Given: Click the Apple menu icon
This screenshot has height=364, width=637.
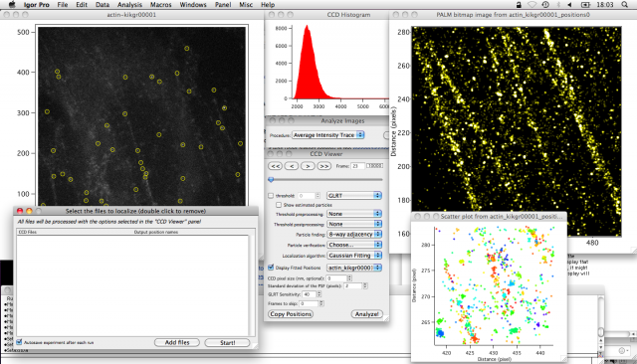Looking at the screenshot, I should coord(12,4).
